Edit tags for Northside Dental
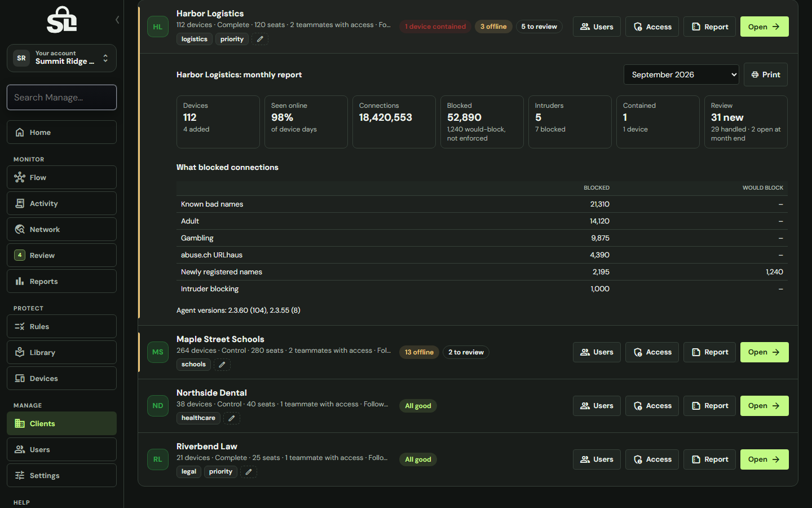Screen dimensions: 812x508 (232, 418)
